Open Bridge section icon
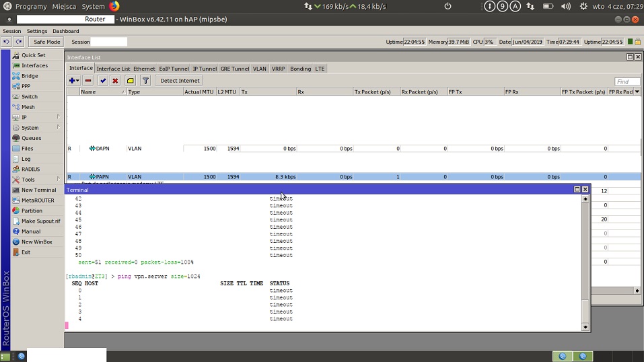644x362 pixels. tap(16, 75)
